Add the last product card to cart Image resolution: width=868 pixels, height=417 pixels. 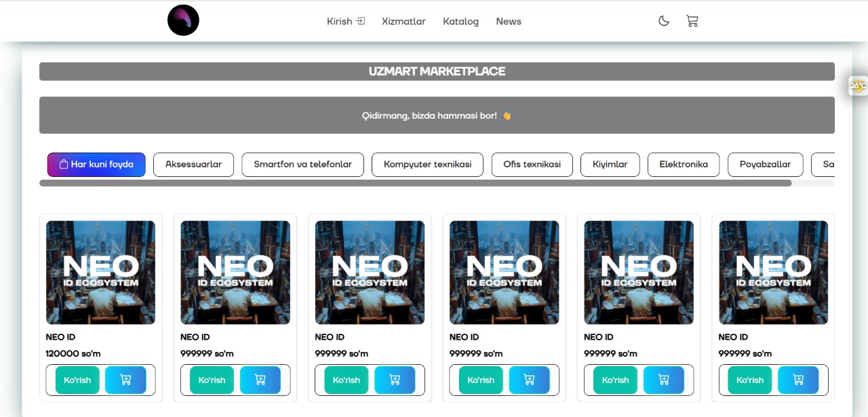click(x=798, y=380)
